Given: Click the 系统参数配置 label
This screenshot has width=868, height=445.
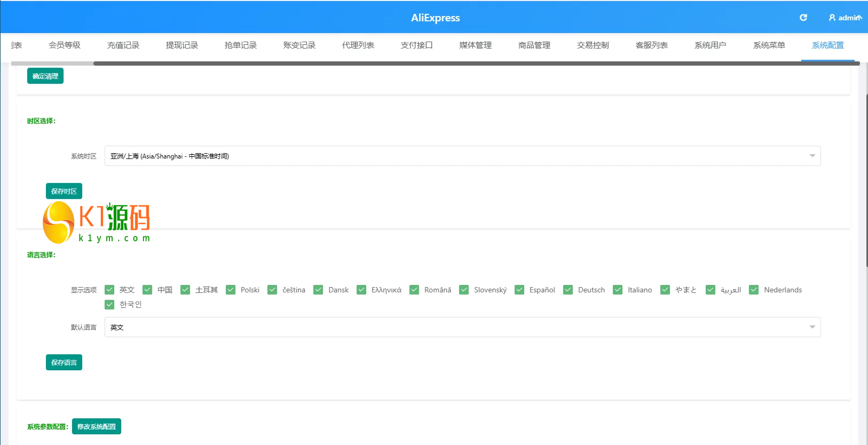Looking at the screenshot, I should click(48, 427).
